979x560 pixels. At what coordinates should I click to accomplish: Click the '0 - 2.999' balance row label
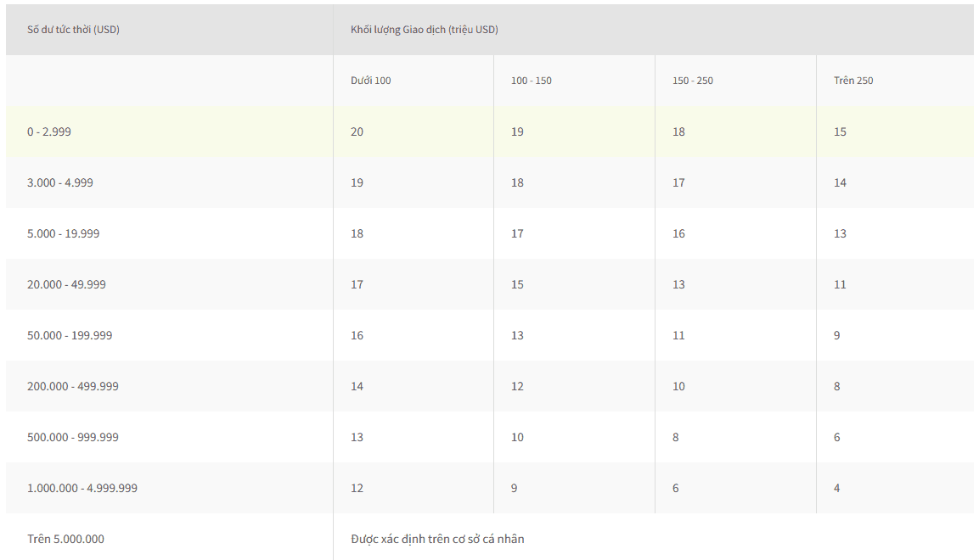[x=48, y=132]
